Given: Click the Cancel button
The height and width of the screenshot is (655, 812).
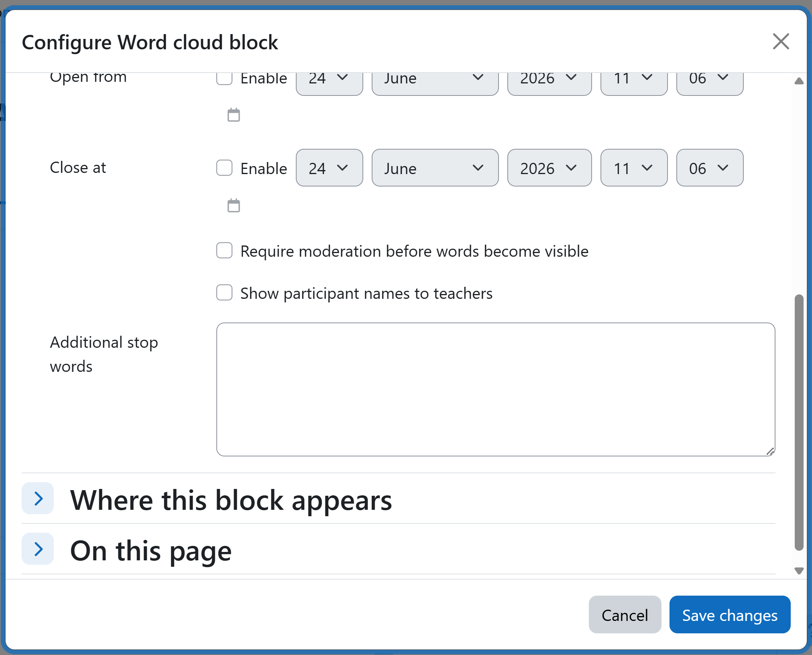Looking at the screenshot, I should pos(625,614).
